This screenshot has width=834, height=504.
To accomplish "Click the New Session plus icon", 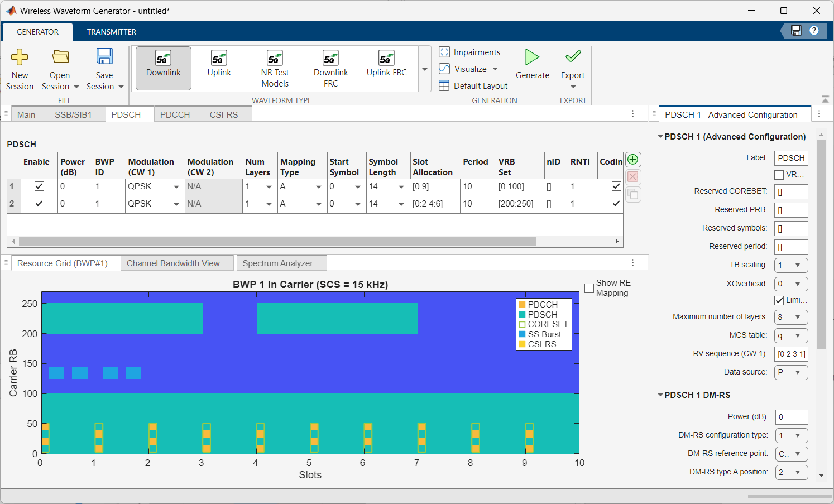I will pos(20,57).
